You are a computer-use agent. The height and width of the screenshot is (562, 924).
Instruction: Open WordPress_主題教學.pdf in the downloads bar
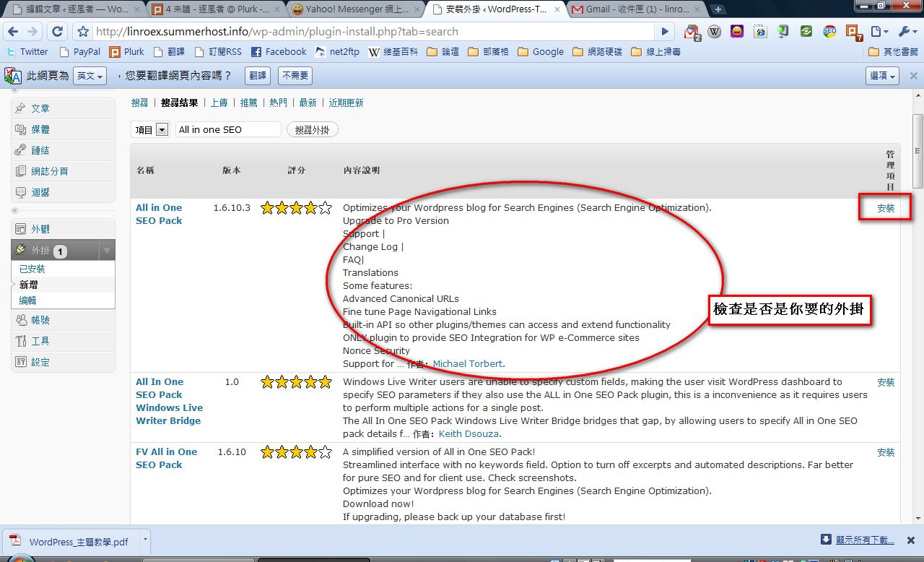71,542
